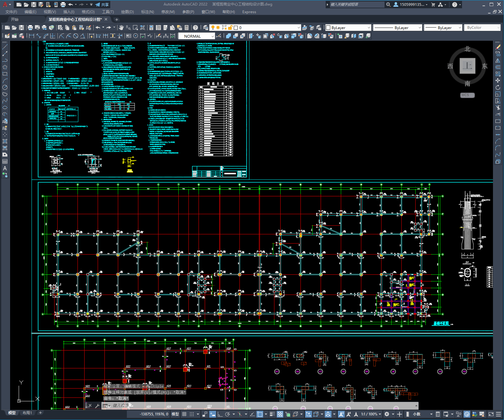Click the Rotate tool in modify toolbar
The height and width of the screenshot is (420, 504).
[x=498, y=87]
